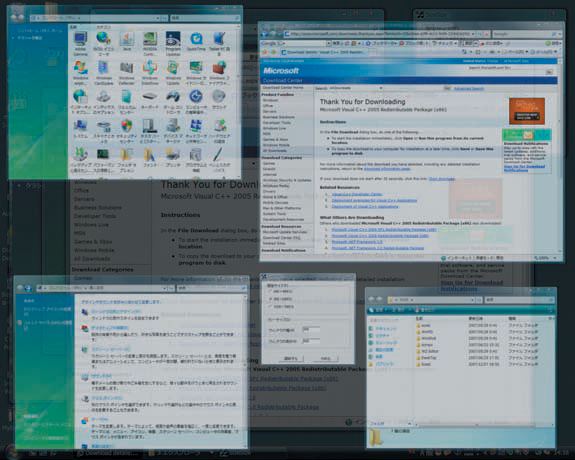Click the Control Panel search field
The width and height of the screenshot is (575, 460).
pos(205,18)
